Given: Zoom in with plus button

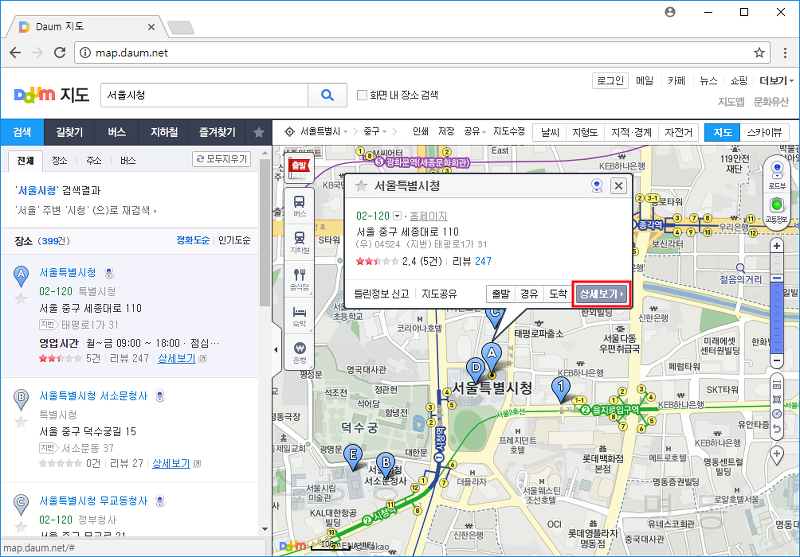Looking at the screenshot, I should click(777, 246).
